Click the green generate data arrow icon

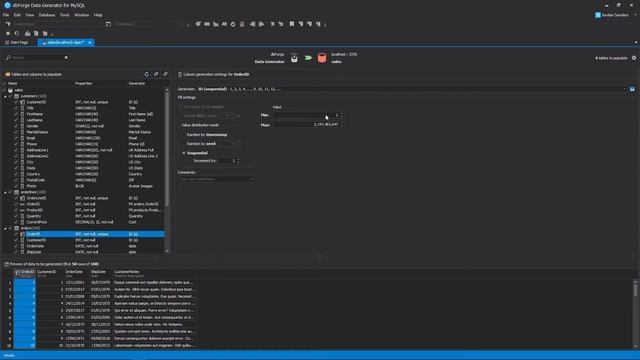(x=308, y=58)
